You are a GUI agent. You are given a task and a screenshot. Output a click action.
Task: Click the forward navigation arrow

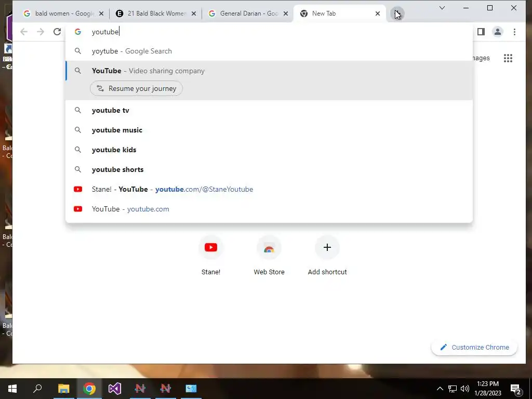point(41,32)
